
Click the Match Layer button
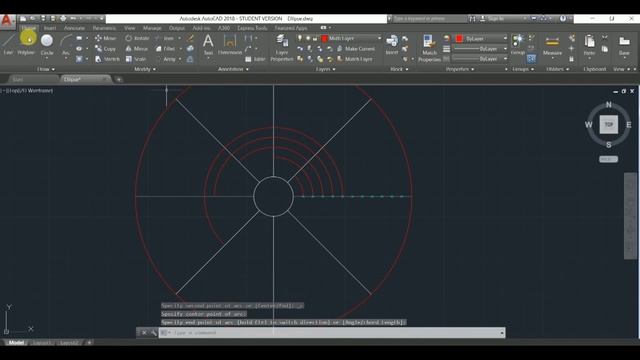pyautogui.click(x=355, y=59)
